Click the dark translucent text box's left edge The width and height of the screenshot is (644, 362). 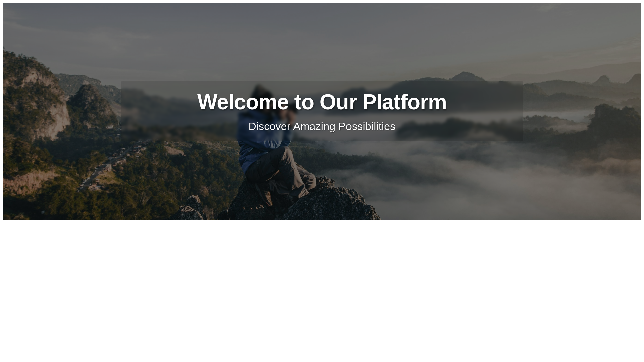(x=121, y=111)
